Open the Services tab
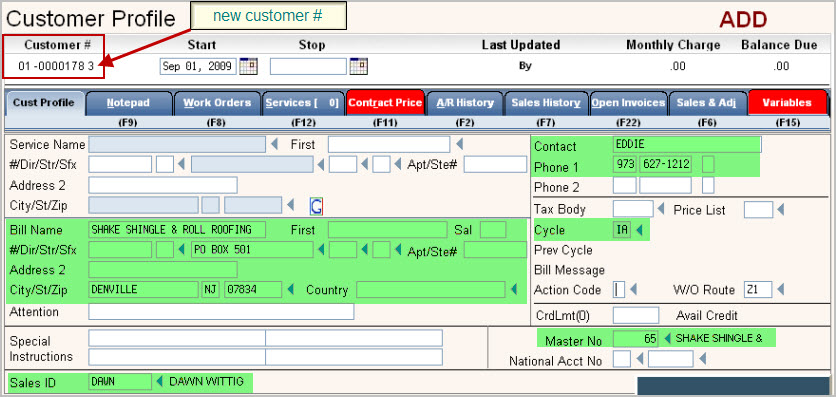The height and width of the screenshot is (397, 836). pos(303,103)
